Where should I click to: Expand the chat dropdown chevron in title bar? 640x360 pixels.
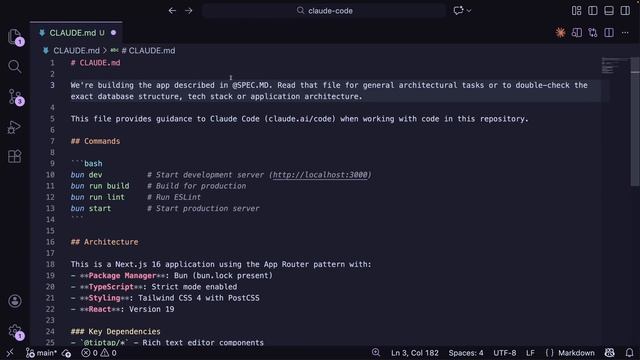click(x=469, y=11)
